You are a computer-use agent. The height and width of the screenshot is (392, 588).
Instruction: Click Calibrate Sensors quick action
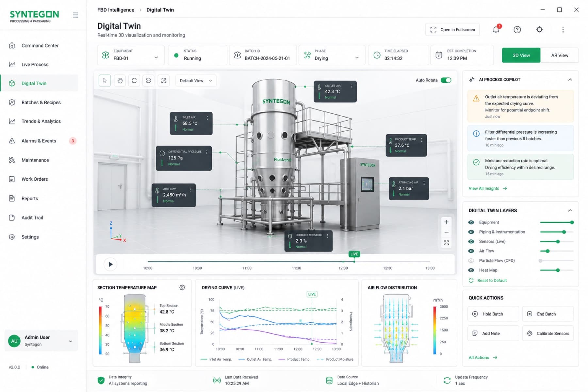pyautogui.click(x=548, y=334)
